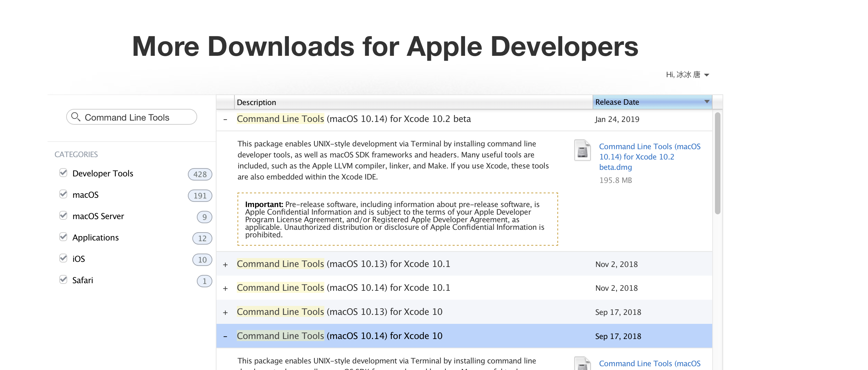This screenshot has width=868, height=370.
Task: Expand Command Line Tools (macOS 10.13) for Xcode 10.1
Action: click(x=225, y=264)
